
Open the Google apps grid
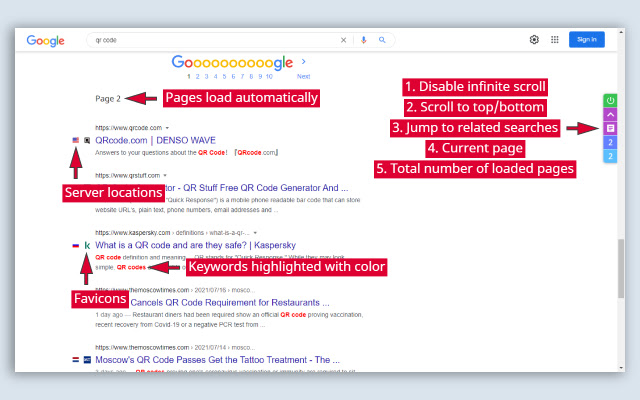pos(554,40)
